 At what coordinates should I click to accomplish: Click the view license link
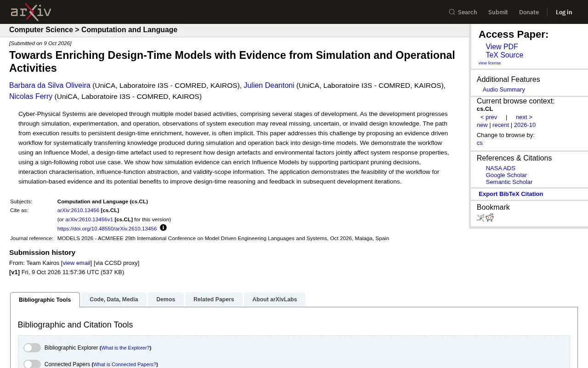pyautogui.click(x=490, y=63)
